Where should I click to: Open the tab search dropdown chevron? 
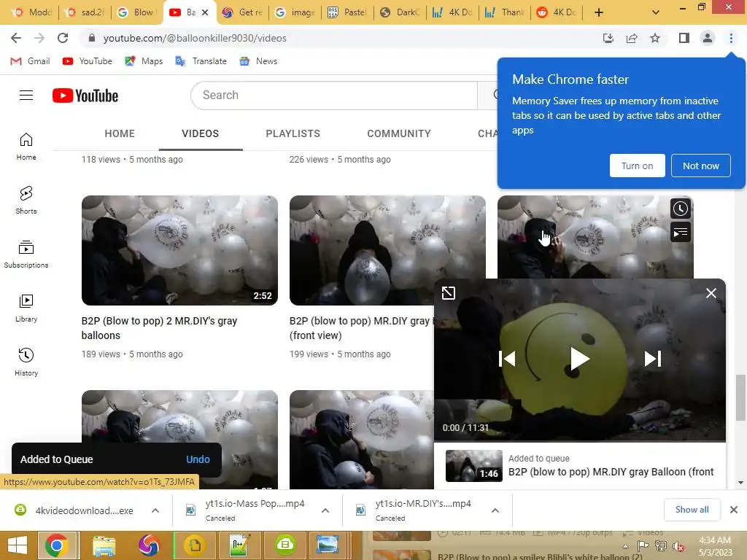pos(656,12)
